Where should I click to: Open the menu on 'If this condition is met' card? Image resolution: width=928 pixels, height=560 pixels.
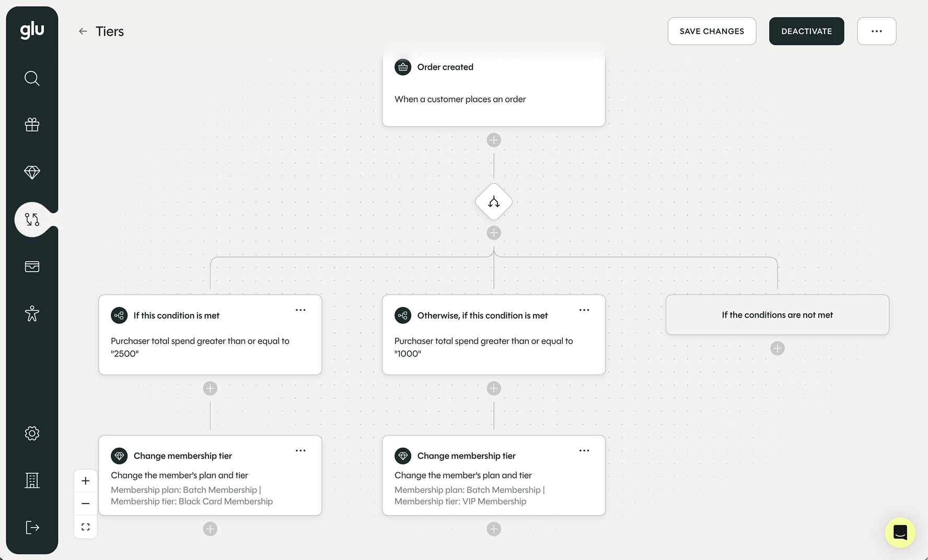click(300, 310)
